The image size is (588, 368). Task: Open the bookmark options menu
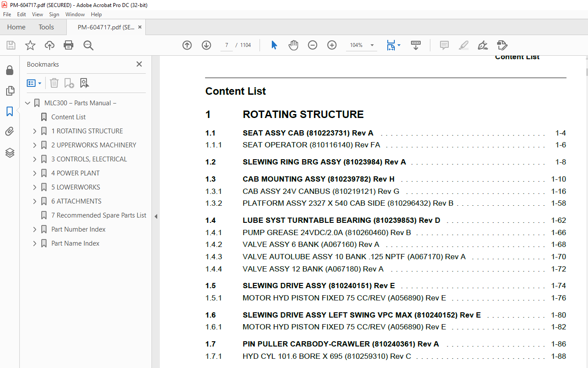coord(34,83)
